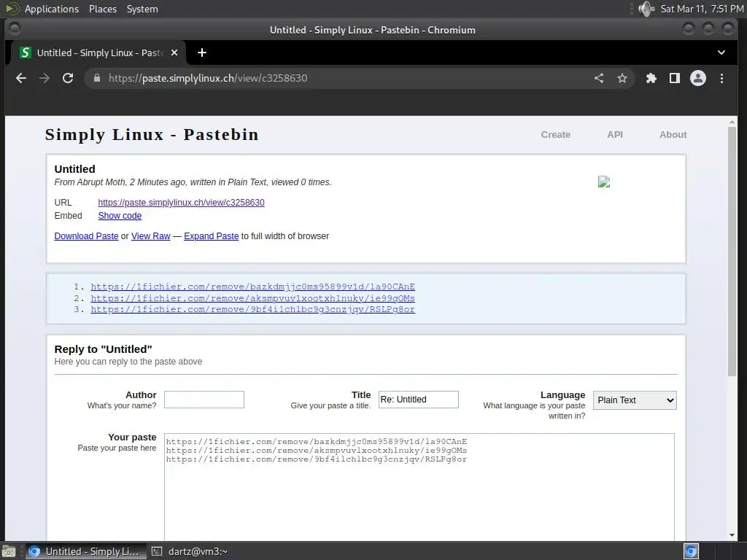The height and width of the screenshot is (560, 747).
Task: Click the View Raw link
Action: pyautogui.click(x=150, y=236)
